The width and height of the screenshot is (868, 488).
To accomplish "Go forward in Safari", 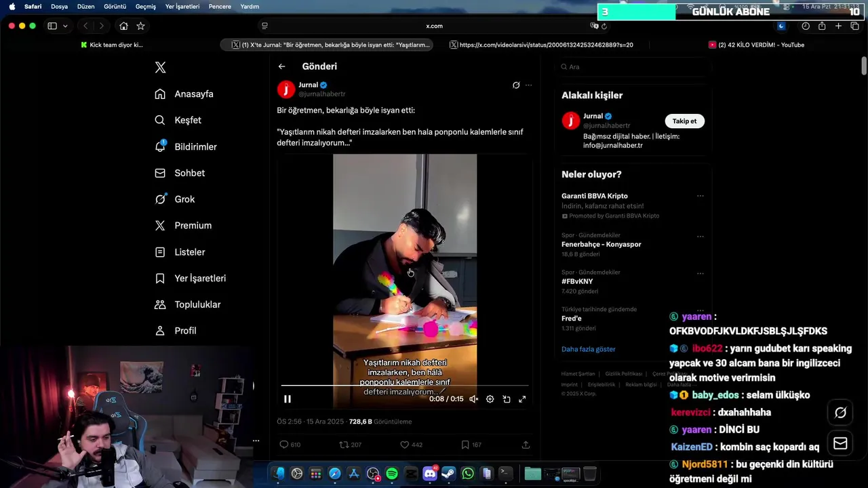I will 102,26.
